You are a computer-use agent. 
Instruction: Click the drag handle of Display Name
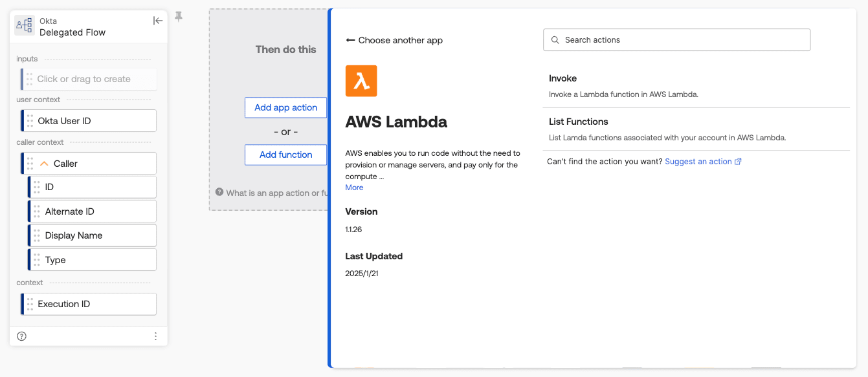tap(37, 235)
